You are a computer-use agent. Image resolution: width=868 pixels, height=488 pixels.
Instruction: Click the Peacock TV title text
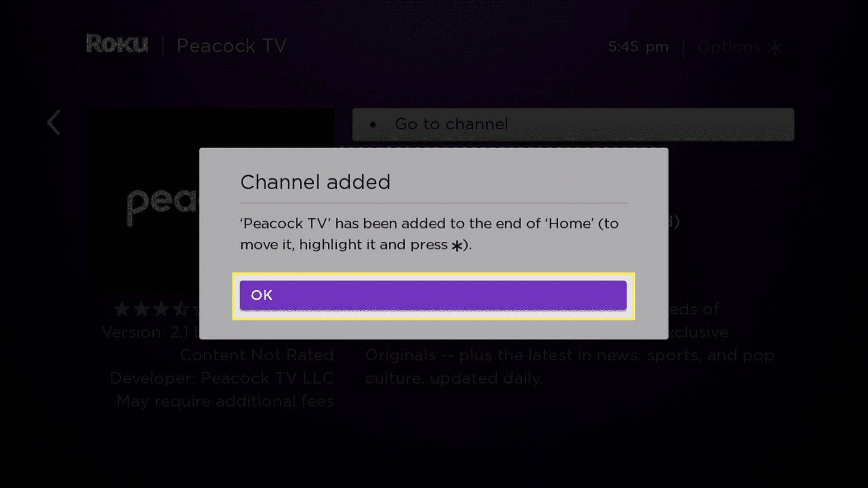click(231, 46)
